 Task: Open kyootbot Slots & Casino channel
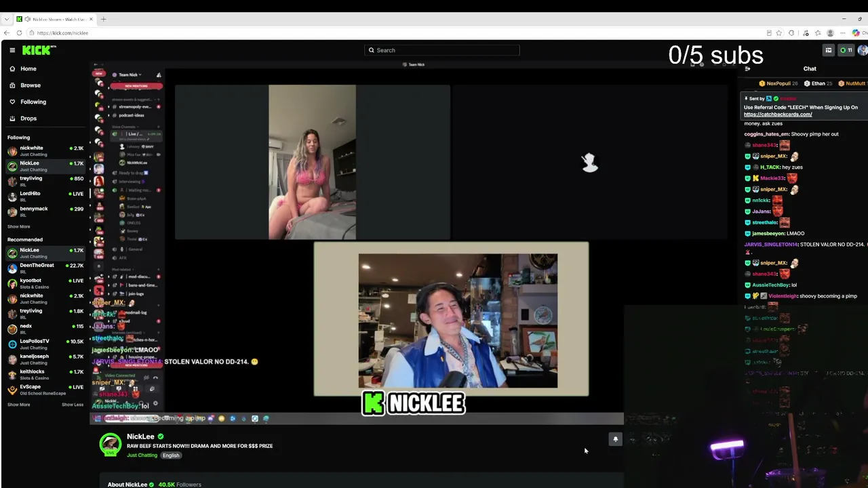(46, 283)
